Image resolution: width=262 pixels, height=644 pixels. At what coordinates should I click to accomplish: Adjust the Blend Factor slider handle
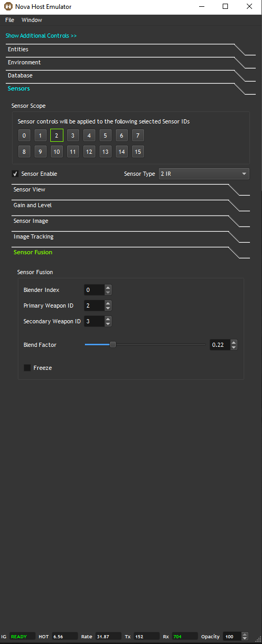click(113, 344)
